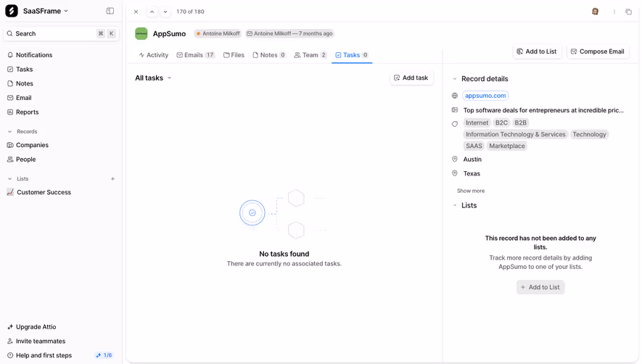Open the appsumo.com link
Image resolution: width=642 pixels, height=364 pixels.
(x=485, y=96)
